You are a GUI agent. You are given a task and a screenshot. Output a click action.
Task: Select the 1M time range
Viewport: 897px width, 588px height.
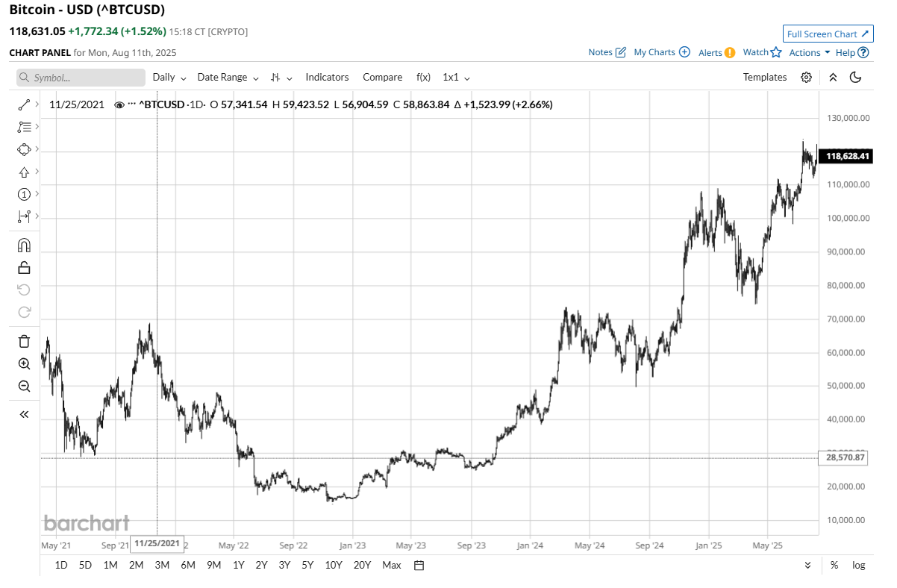pos(110,565)
